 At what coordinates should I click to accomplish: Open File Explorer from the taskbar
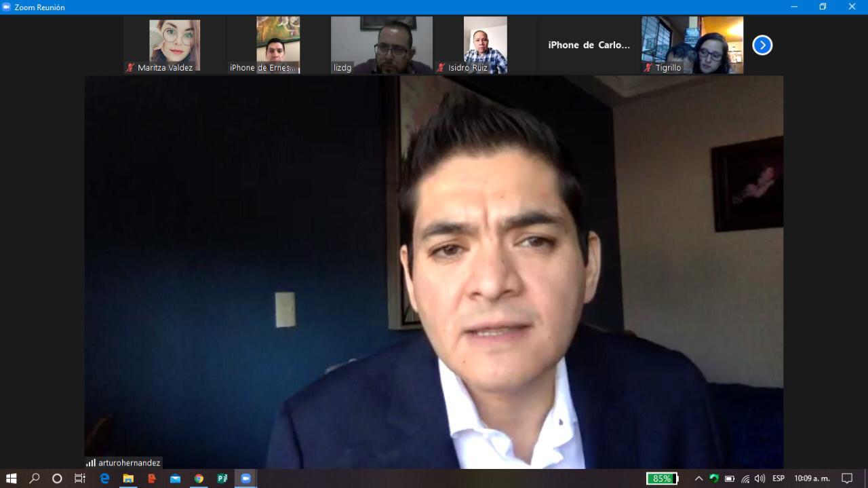[128, 478]
